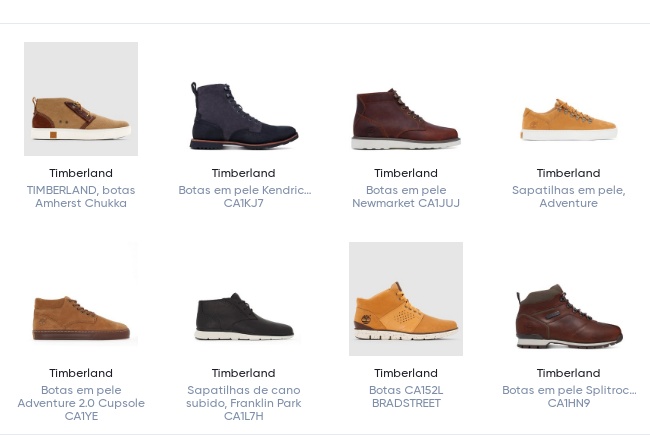Screen dimensions: 650x435
Task: Open the yellow Adventure sneaker image
Action: click(x=568, y=120)
